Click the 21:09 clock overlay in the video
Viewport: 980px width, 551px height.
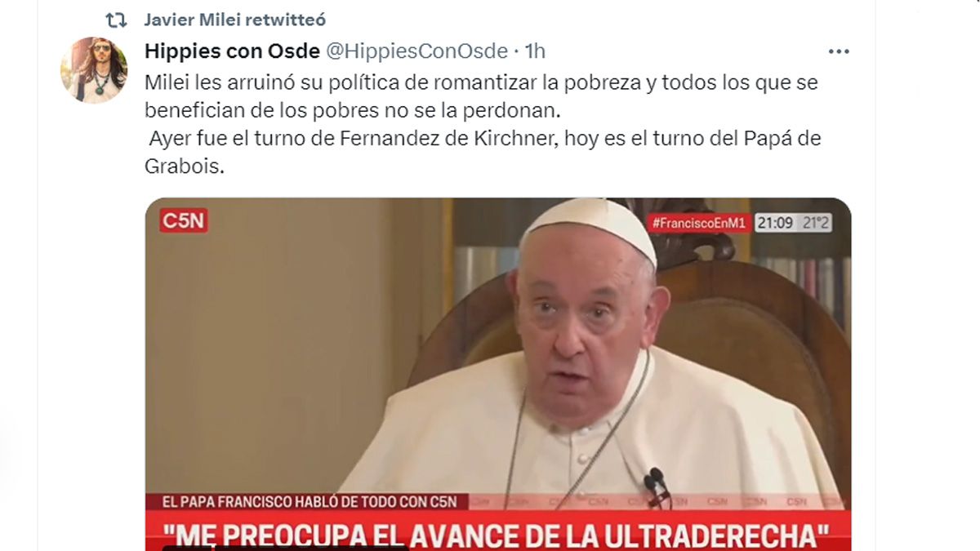(774, 223)
